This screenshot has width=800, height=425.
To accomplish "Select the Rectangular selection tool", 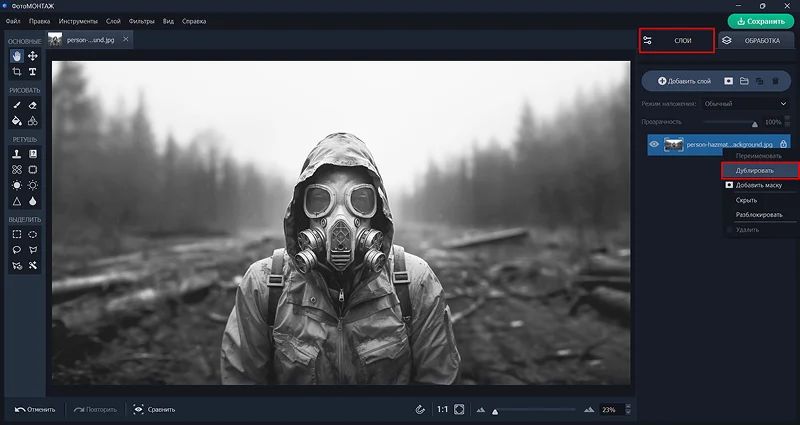I will pos(17,234).
